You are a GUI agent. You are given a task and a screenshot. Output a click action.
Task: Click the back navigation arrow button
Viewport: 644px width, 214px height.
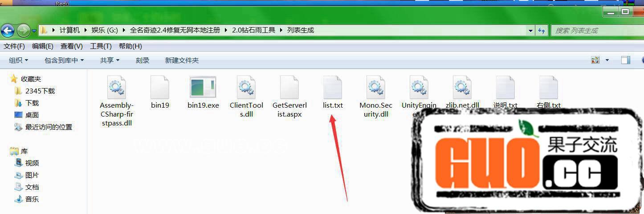(x=8, y=31)
